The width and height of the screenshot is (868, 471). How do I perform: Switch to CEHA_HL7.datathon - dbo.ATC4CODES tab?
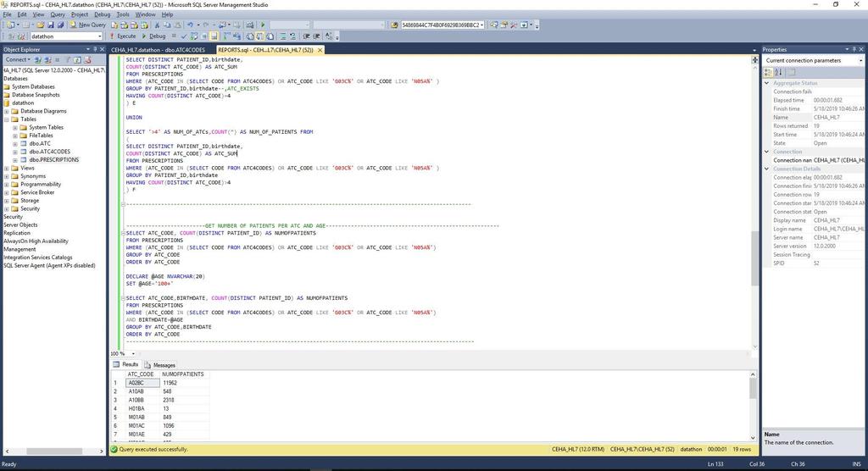coord(159,50)
